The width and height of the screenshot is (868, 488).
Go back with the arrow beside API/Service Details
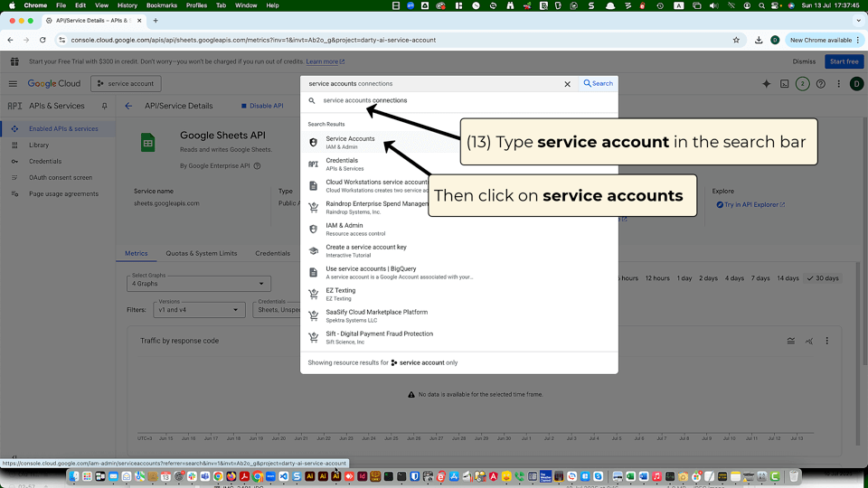click(x=128, y=106)
